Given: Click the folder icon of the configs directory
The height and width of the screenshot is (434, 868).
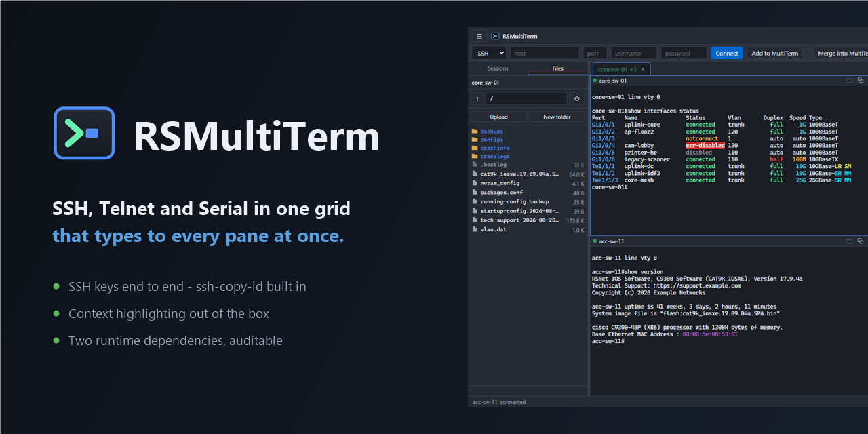Looking at the screenshot, I should (x=475, y=139).
